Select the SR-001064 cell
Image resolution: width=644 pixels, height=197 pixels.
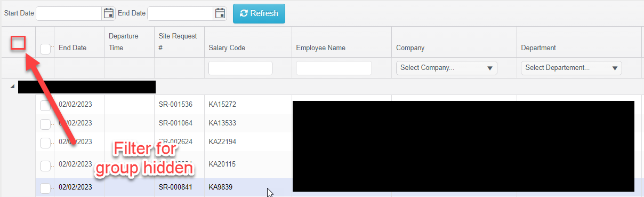pos(175,123)
